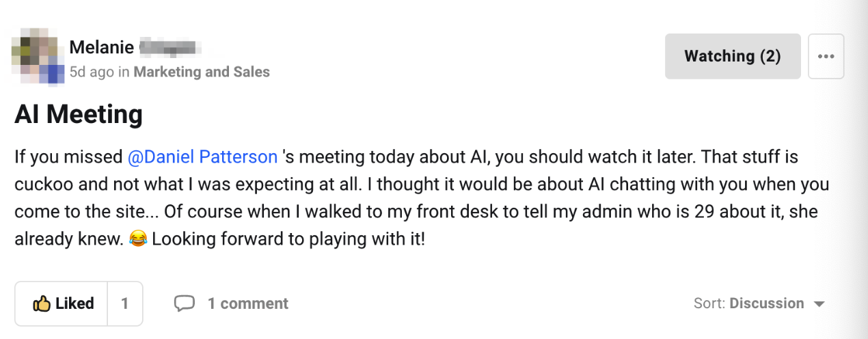Click the author name Melanie

click(x=101, y=47)
